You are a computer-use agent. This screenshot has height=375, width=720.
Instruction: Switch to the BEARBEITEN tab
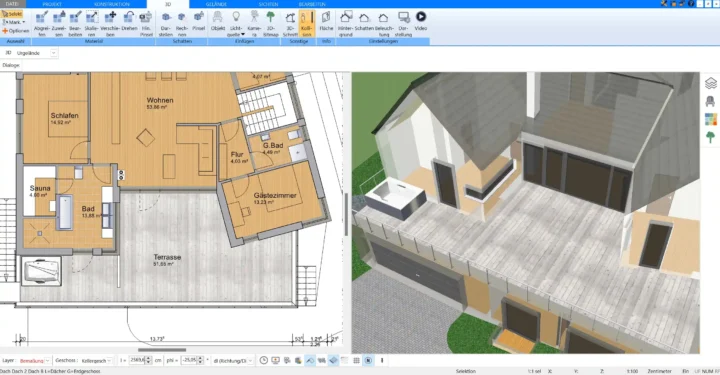(x=312, y=4)
